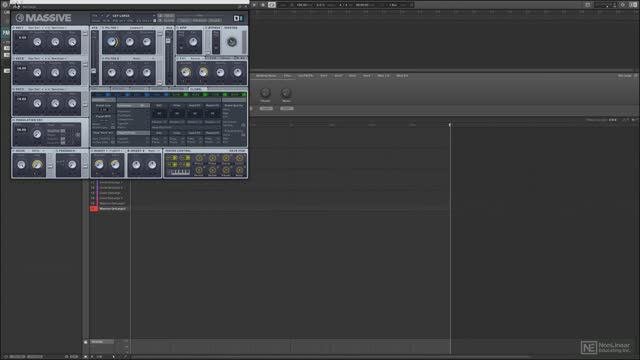Adjust the Filter 2 cutoff knob

point(111,73)
